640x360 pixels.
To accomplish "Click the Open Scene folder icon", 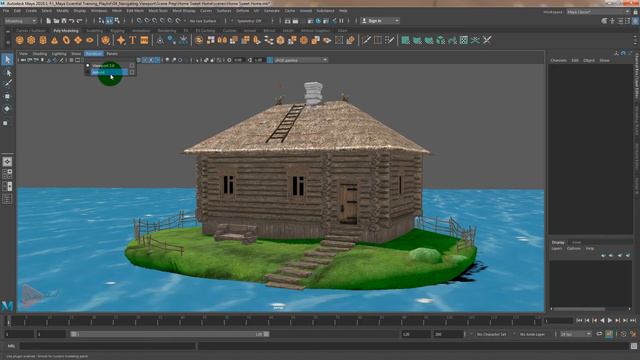I will pos(56,21).
